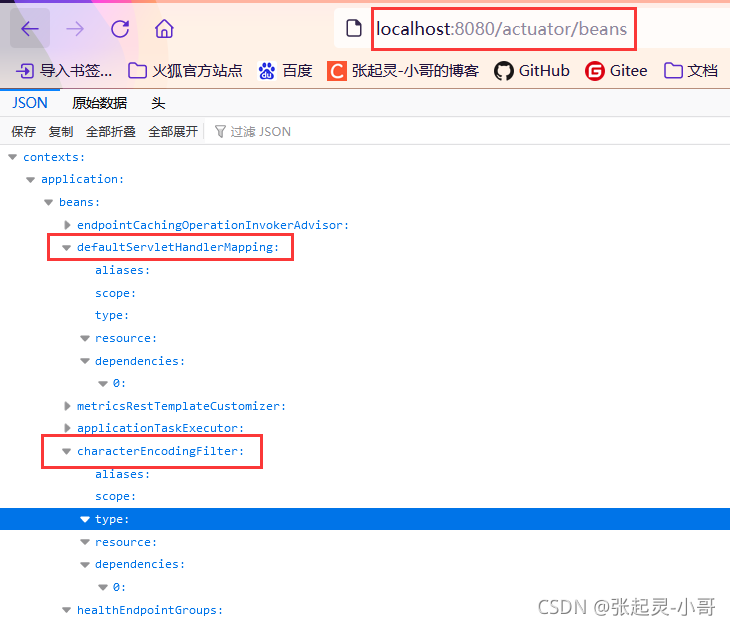The image size is (730, 625).
Task: Open the 导入书签 bookmark import item
Action: click(x=64, y=71)
